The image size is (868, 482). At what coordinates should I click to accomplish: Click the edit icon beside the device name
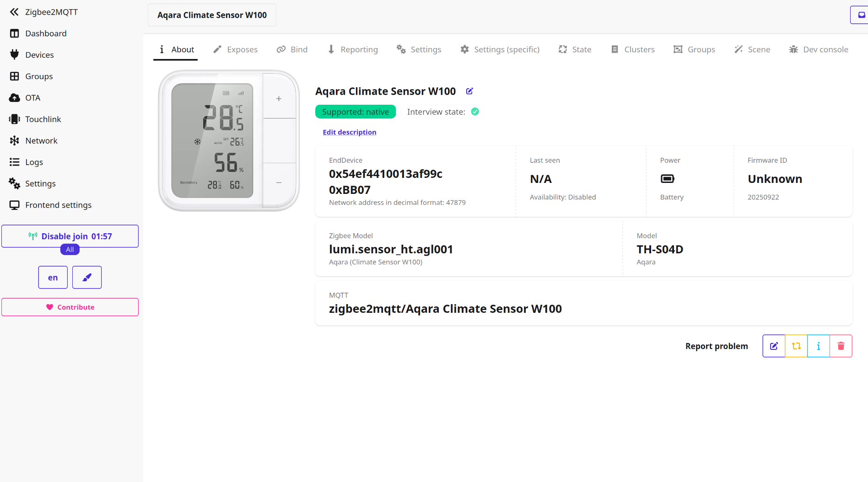(x=469, y=91)
